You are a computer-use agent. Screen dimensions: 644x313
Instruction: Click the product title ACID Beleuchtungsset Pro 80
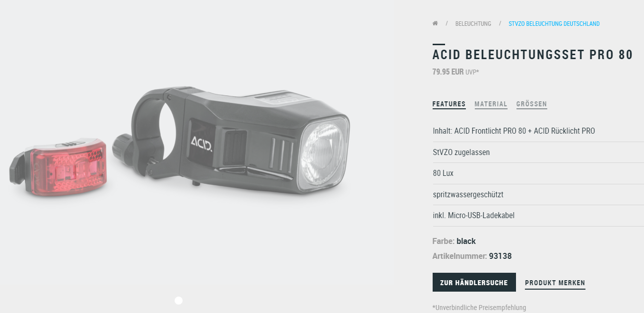(x=532, y=55)
